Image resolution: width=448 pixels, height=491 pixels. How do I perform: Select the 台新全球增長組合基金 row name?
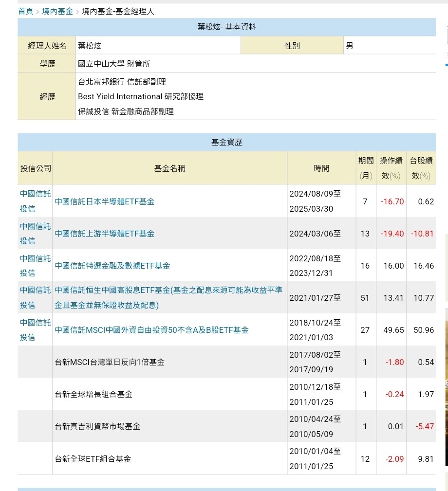coord(93,394)
